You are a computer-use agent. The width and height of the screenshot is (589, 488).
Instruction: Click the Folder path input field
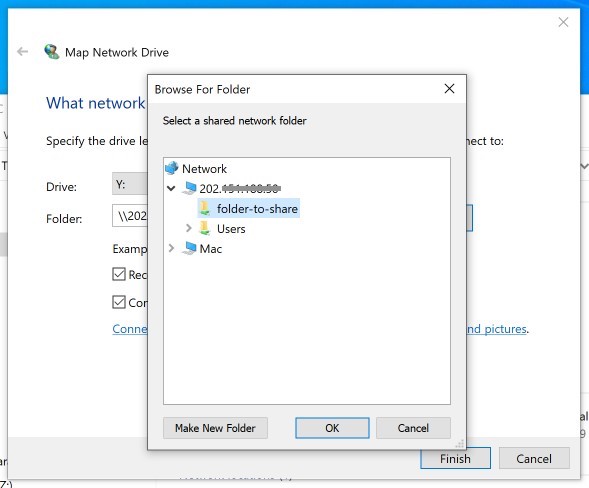click(x=130, y=216)
